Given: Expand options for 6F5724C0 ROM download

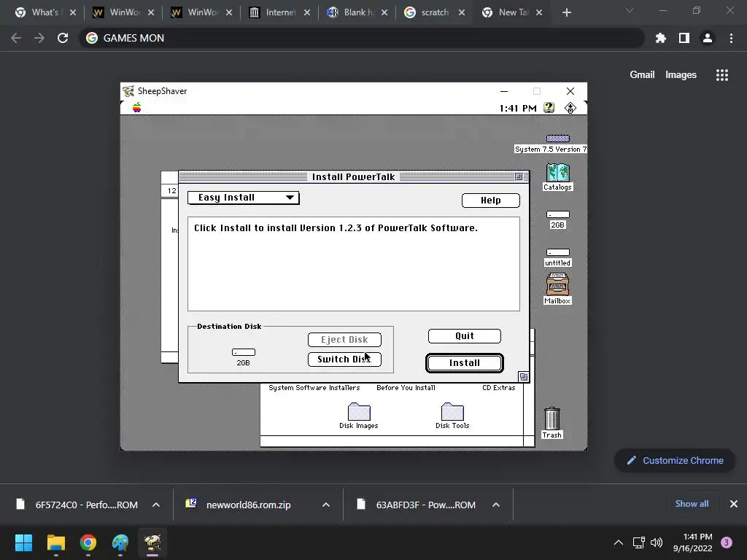Looking at the screenshot, I should point(156,505).
